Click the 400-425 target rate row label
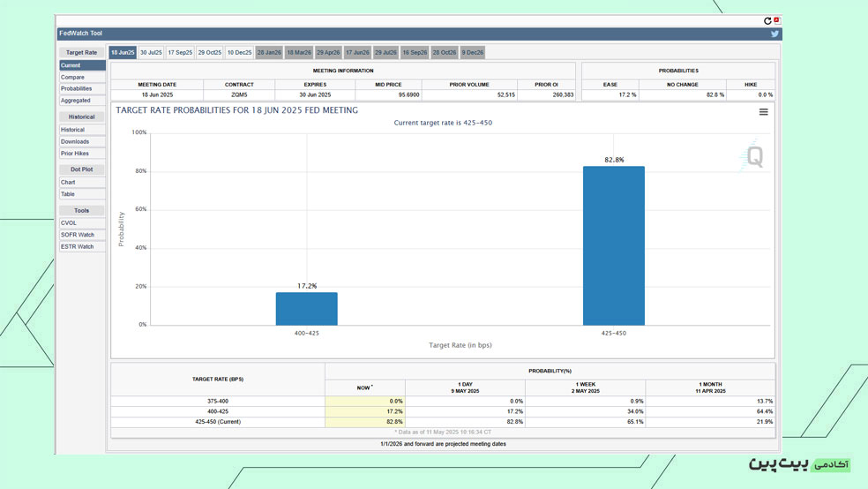Screen dimensions: 868x489 click(x=218, y=411)
